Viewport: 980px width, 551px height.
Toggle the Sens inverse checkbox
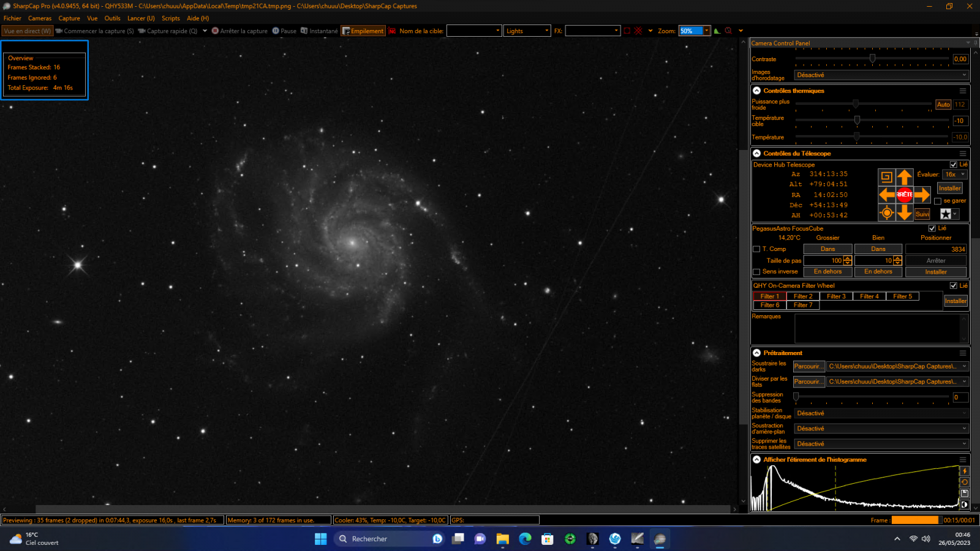[x=756, y=272]
